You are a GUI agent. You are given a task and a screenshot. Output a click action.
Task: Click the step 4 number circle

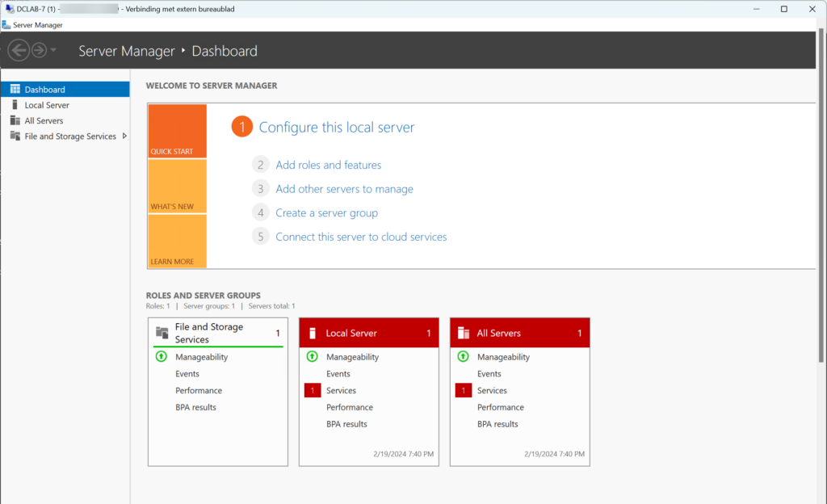(x=261, y=212)
